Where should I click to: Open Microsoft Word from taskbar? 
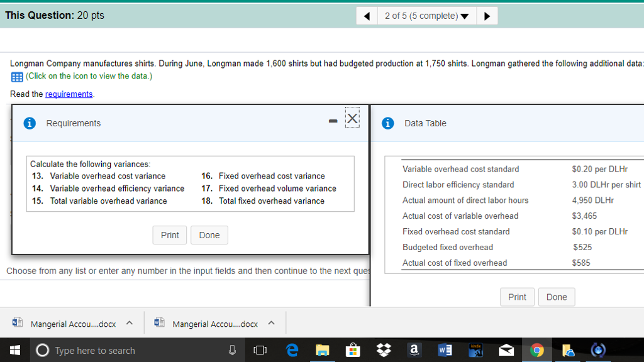coord(444,350)
